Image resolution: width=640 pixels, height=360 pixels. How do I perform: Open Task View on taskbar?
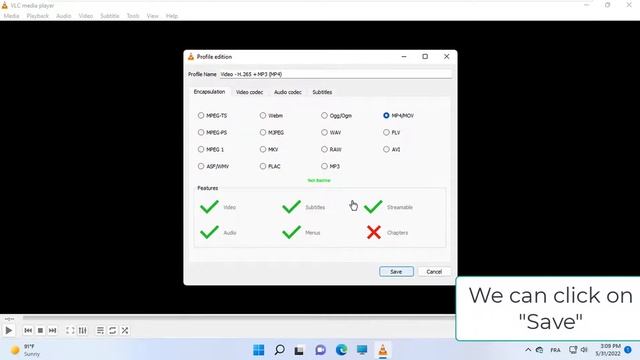[x=299, y=350]
